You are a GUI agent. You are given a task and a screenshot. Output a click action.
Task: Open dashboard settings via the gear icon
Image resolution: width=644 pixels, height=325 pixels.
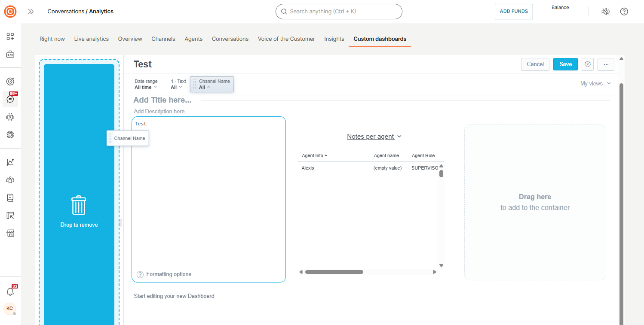[587, 64]
